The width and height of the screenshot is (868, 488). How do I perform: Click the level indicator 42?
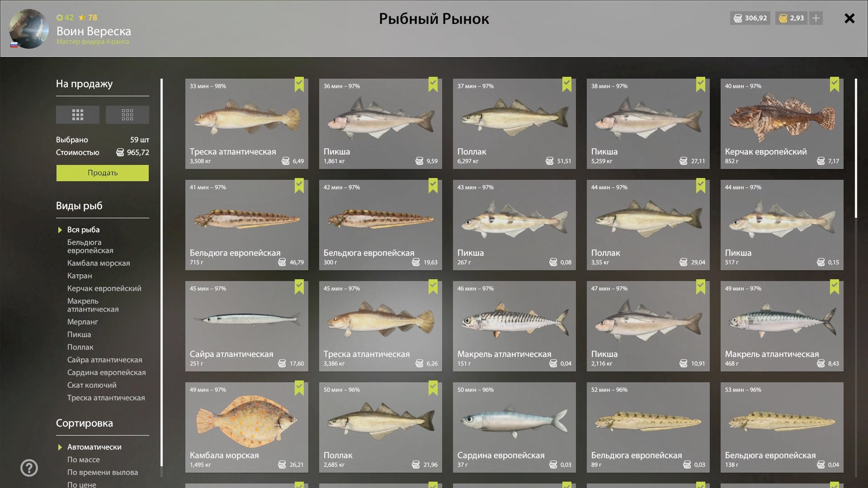click(65, 18)
